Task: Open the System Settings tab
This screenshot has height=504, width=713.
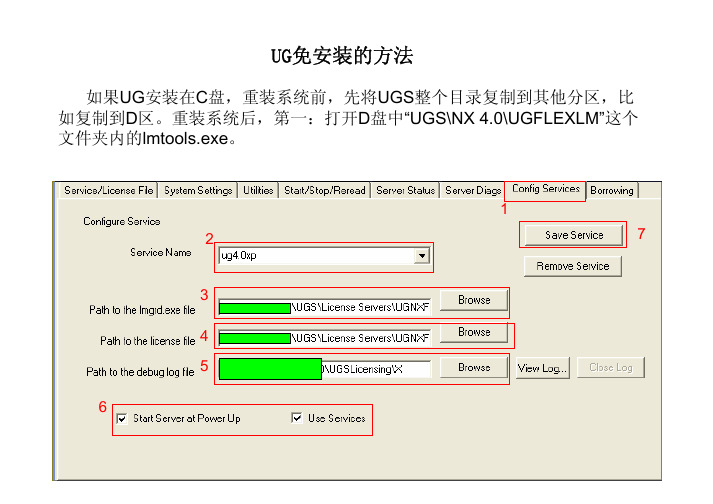Action: [x=198, y=190]
